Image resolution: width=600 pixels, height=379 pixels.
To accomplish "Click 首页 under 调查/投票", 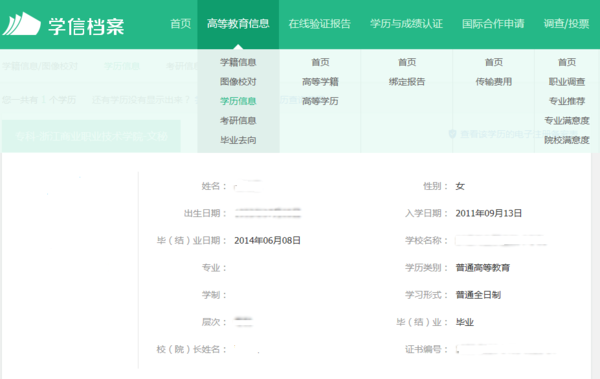I will (567, 62).
